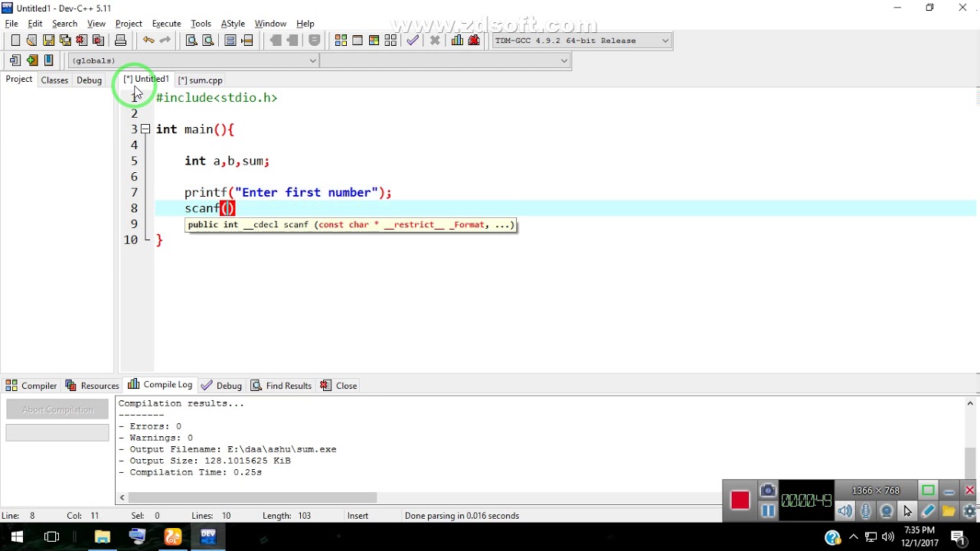This screenshot has width=980, height=551.
Task: Click the Syntax check checkmark icon
Action: 413,41
